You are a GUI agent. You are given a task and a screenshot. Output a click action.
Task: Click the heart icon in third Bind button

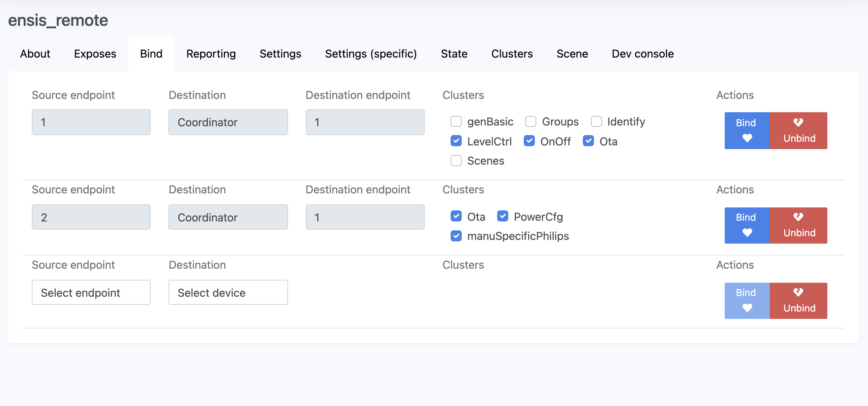pos(747,308)
